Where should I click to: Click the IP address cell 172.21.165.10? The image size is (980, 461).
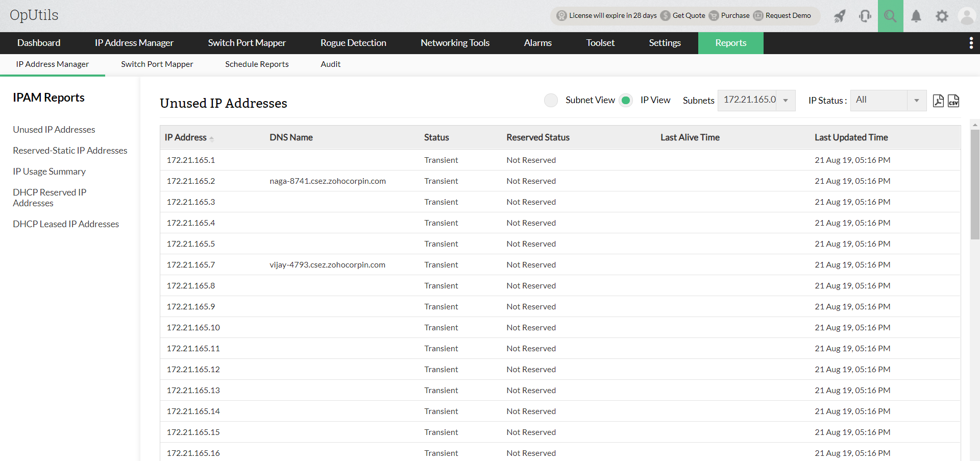(x=193, y=328)
